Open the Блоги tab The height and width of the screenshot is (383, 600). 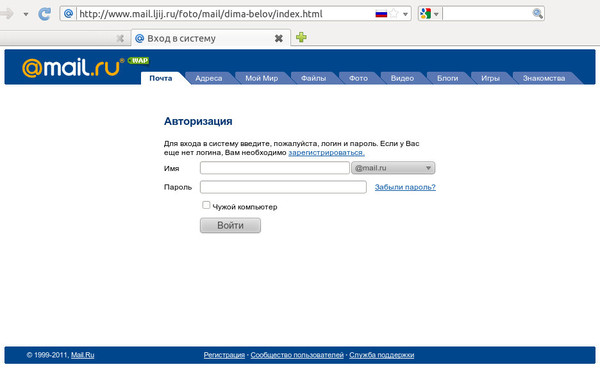[447, 78]
